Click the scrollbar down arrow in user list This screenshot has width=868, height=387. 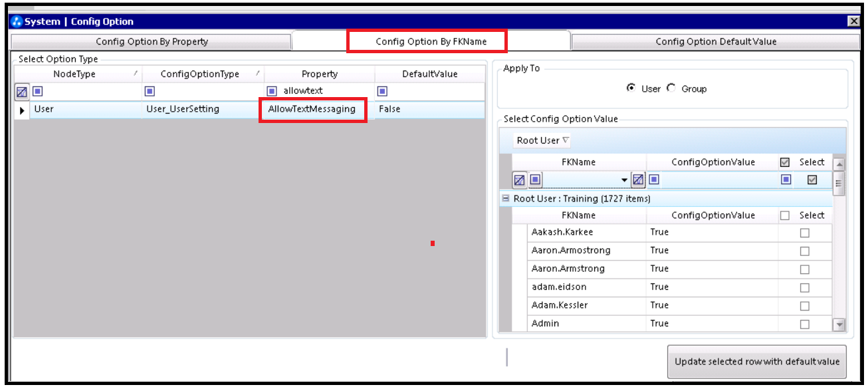tap(839, 324)
